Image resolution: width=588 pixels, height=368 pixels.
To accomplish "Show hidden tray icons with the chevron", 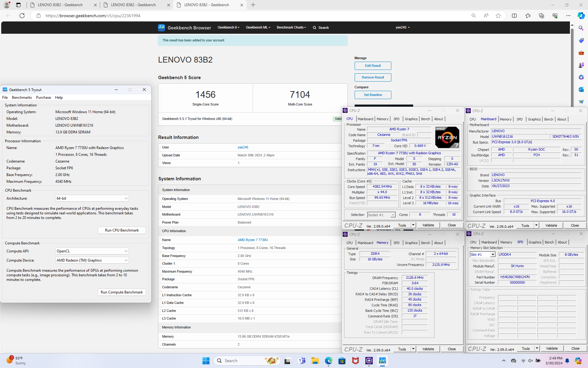I will (504, 361).
